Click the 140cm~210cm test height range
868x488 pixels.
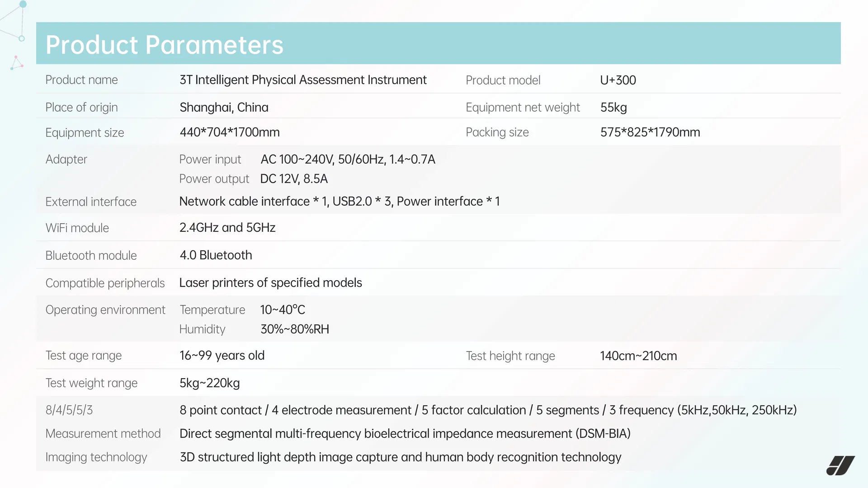tap(638, 356)
